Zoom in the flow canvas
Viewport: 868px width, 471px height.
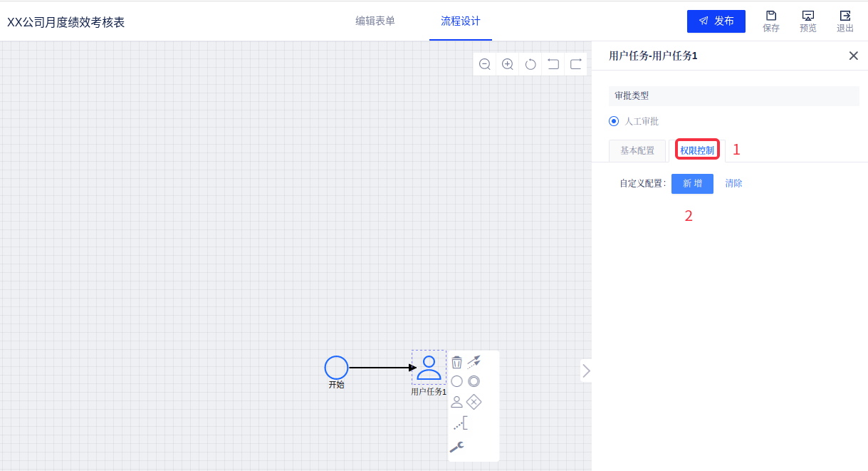coord(508,64)
